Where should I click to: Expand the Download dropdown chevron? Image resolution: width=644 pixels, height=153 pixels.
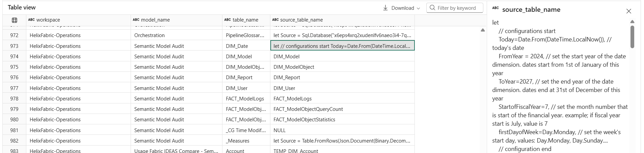419,8
